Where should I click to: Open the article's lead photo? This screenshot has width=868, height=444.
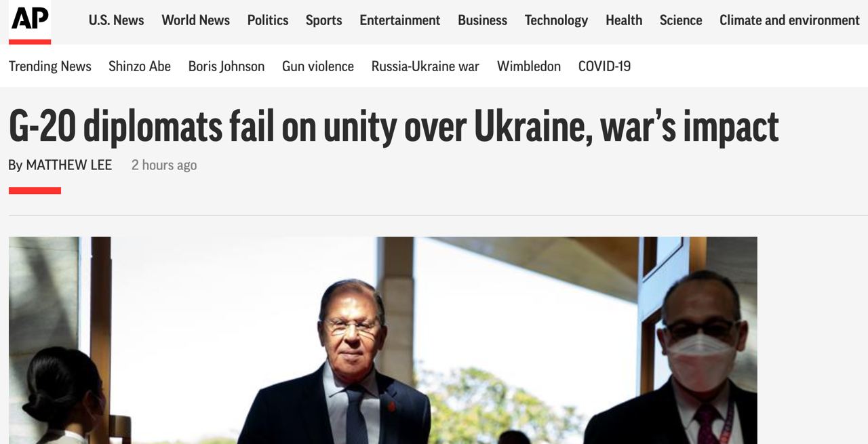click(x=382, y=340)
